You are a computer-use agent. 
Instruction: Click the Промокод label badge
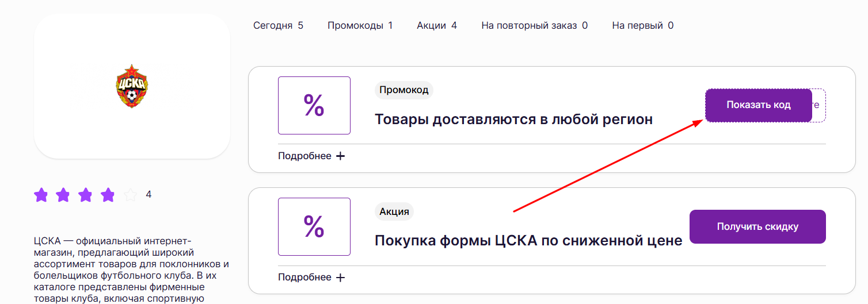(404, 90)
